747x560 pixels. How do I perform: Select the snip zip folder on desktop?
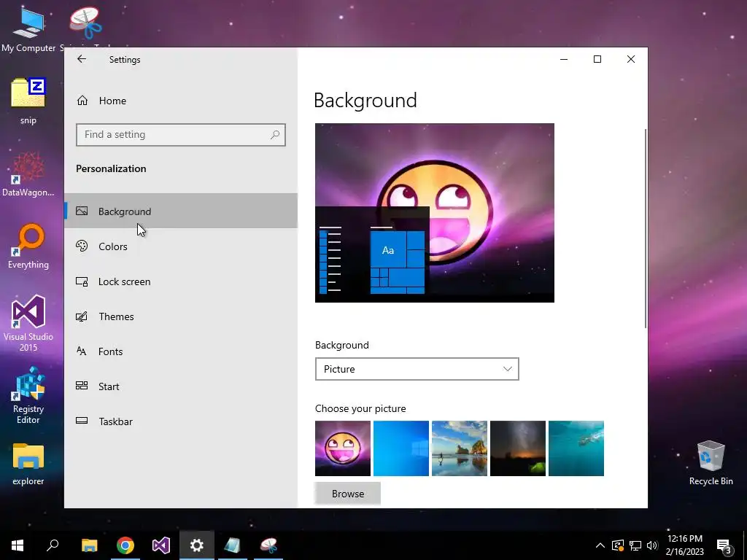tap(28, 101)
